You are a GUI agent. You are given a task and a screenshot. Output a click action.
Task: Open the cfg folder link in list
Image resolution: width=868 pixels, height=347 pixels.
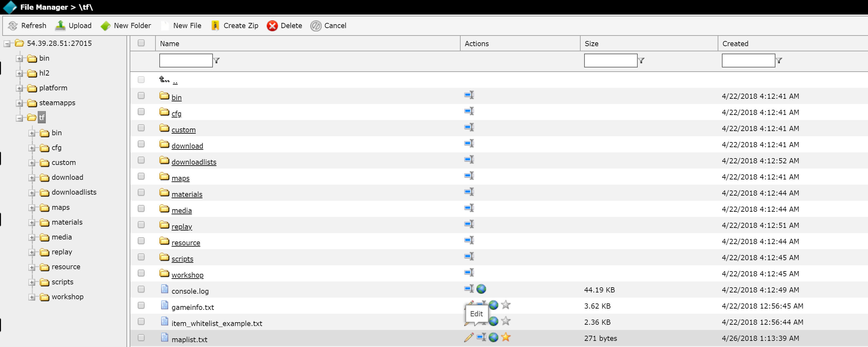(x=176, y=114)
